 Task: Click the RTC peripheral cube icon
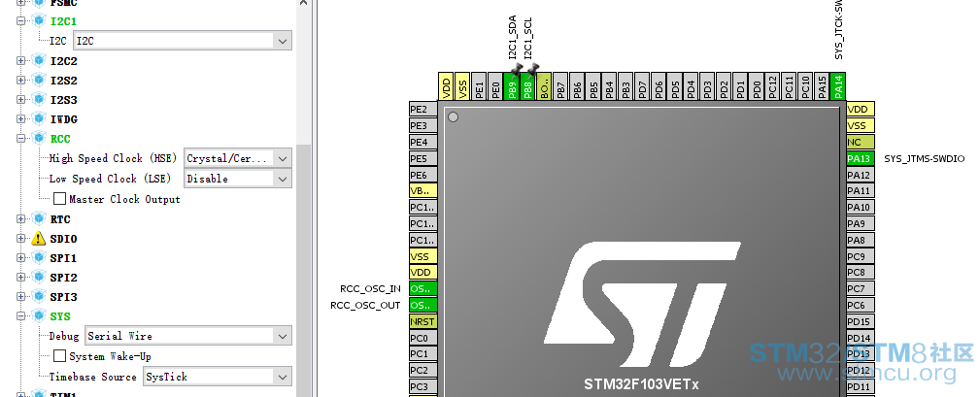(39, 219)
